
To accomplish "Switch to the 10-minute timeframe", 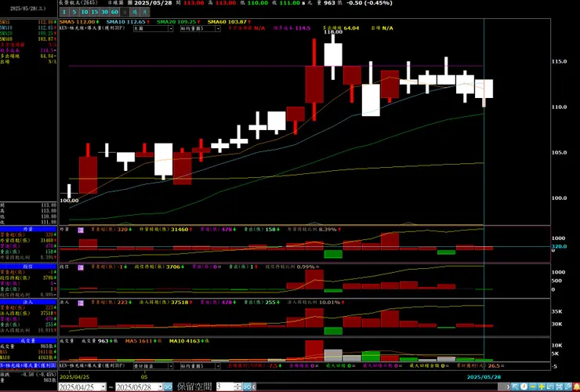I will point(85,12).
